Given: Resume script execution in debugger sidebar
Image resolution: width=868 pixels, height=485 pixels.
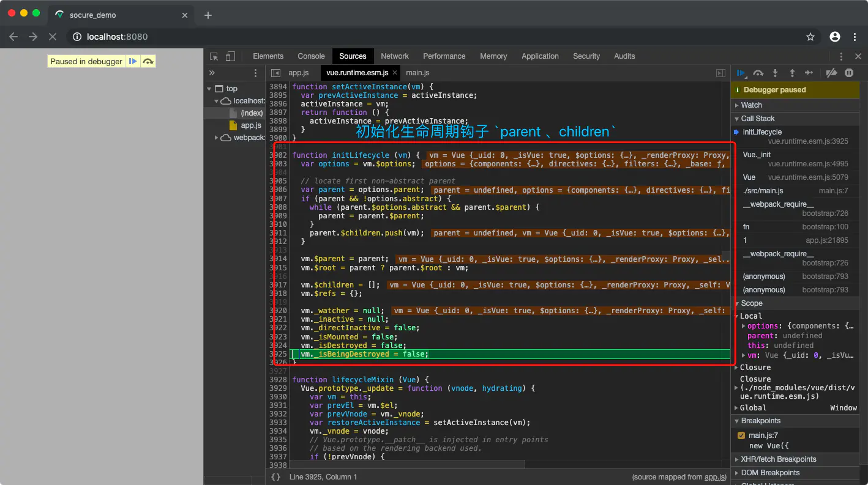Looking at the screenshot, I should click(x=741, y=73).
